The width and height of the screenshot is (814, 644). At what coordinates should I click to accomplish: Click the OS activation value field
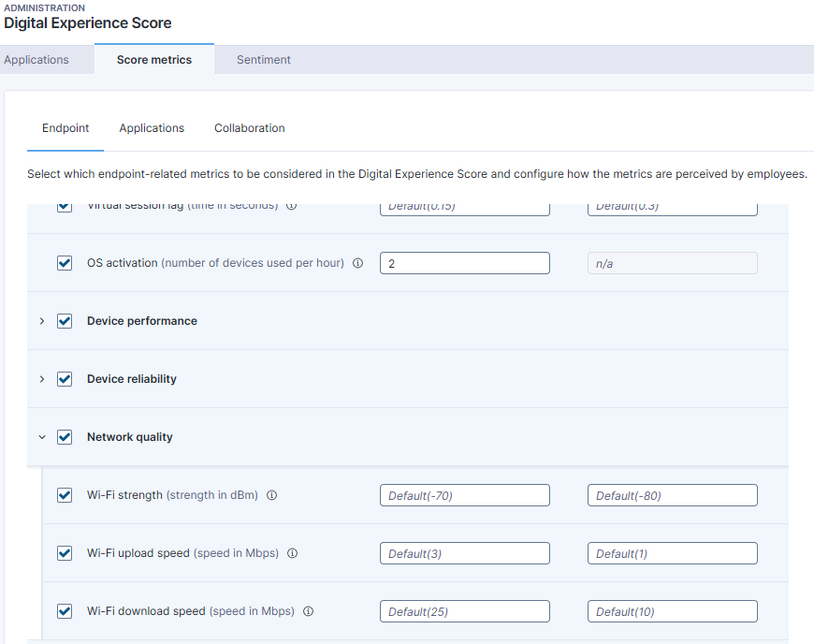pos(464,264)
